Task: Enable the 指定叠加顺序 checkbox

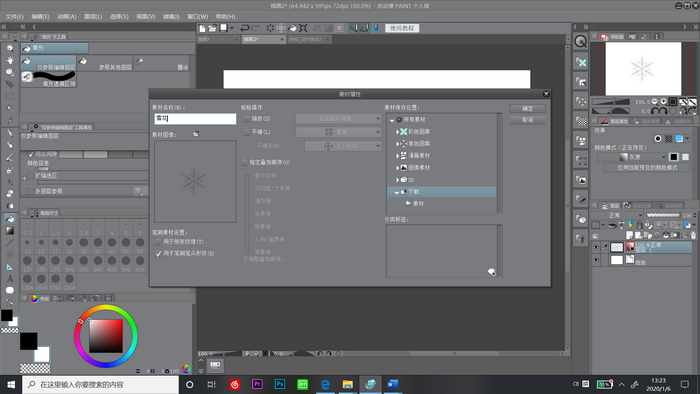Action: [244, 162]
